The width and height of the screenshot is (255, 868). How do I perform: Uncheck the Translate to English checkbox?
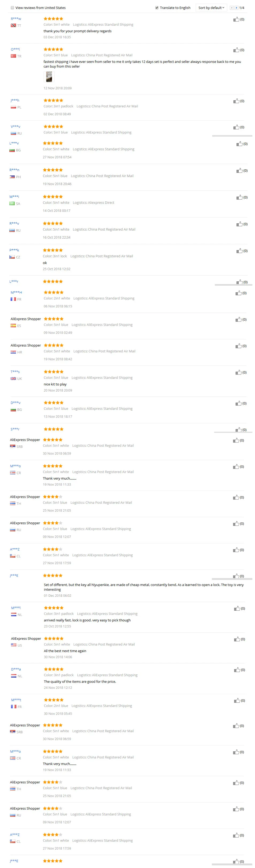tap(157, 8)
